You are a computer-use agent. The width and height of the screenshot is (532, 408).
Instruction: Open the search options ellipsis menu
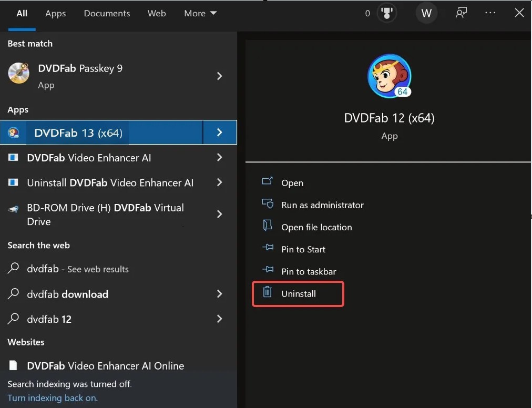[x=490, y=13]
